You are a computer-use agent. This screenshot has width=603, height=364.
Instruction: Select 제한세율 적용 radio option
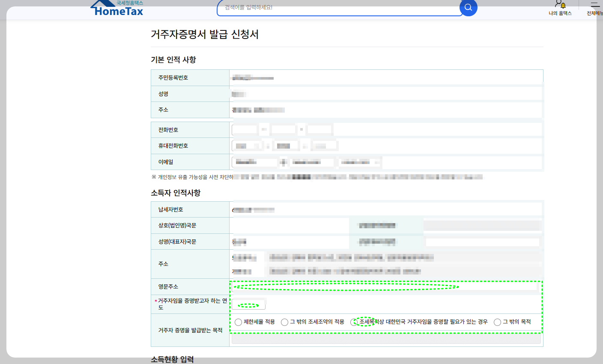[x=238, y=322]
